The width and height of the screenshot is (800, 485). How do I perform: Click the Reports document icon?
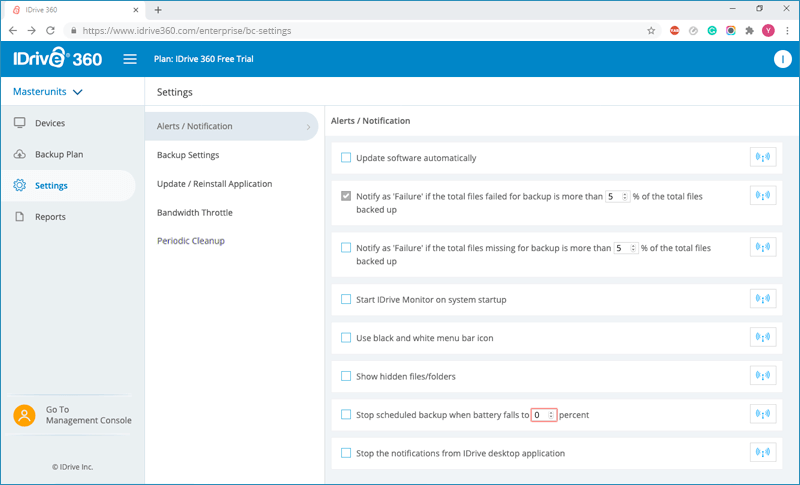[x=20, y=217]
